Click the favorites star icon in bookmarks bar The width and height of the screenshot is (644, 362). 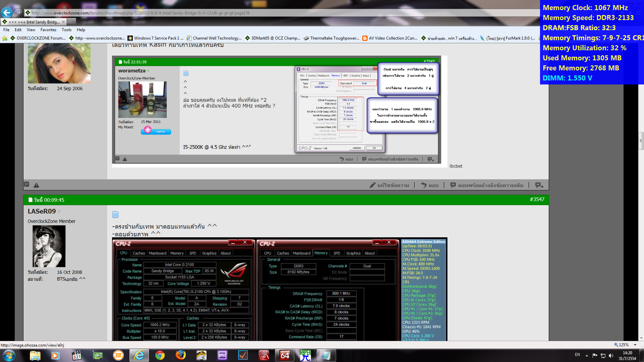click(x=5, y=38)
